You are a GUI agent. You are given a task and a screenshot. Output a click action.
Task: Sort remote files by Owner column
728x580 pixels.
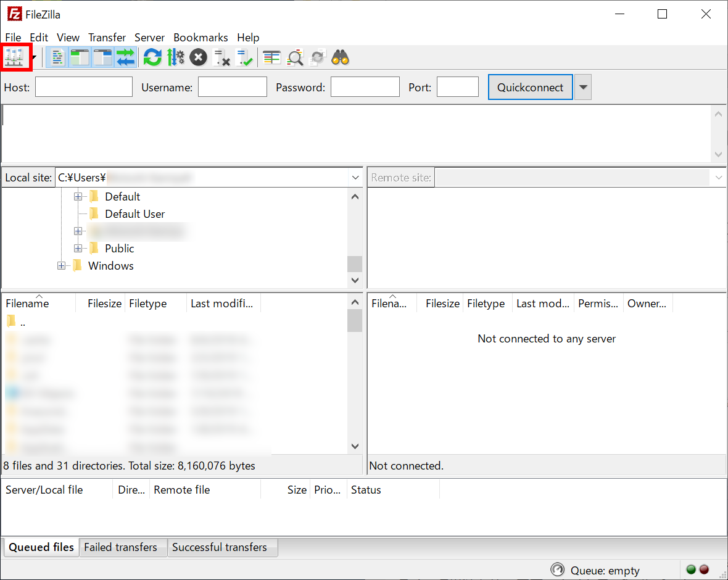click(648, 303)
